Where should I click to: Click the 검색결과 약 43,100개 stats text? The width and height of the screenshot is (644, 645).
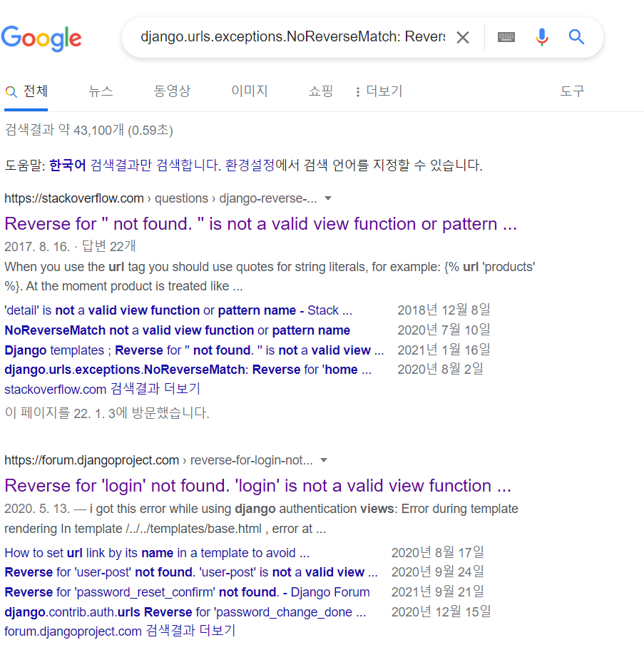pos(89,130)
